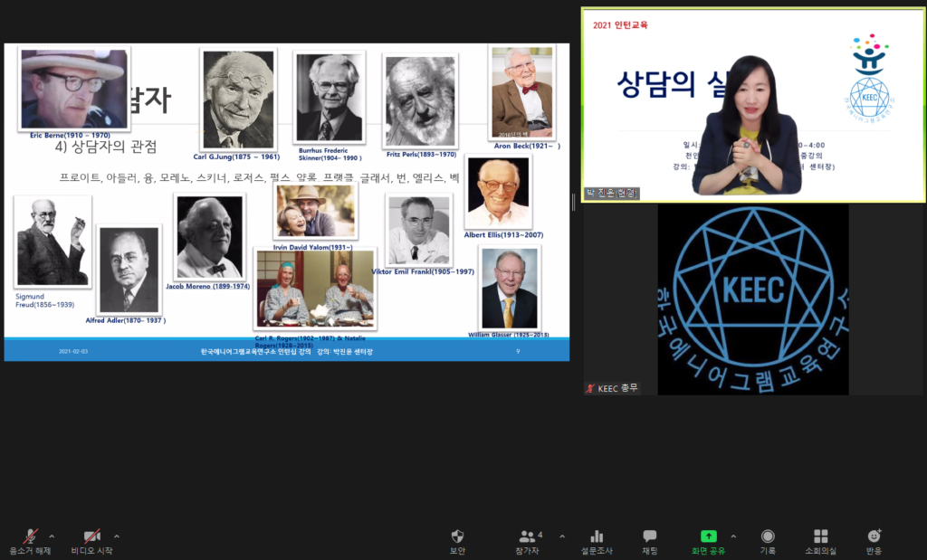The width and height of the screenshot is (927, 560).
Task: Select the KEEC 총무 name label
Action: (x=617, y=388)
